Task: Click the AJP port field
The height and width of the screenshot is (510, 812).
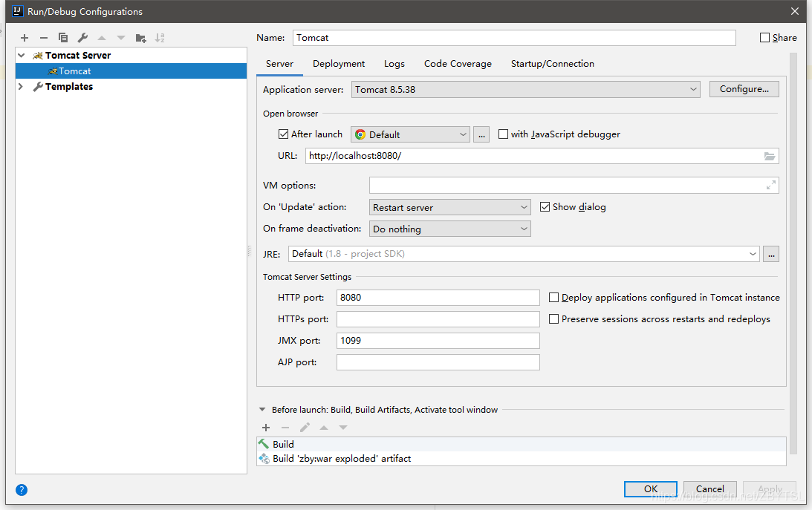Action: 438,362
